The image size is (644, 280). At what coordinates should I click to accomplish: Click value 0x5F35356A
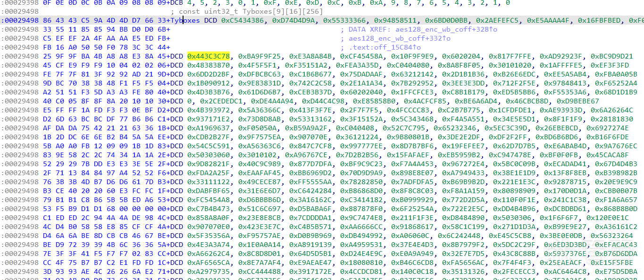(209, 236)
